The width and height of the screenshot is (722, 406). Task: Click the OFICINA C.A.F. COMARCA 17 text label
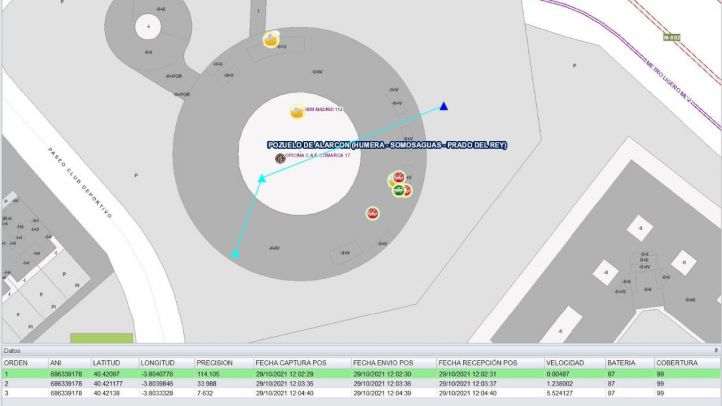(318, 156)
